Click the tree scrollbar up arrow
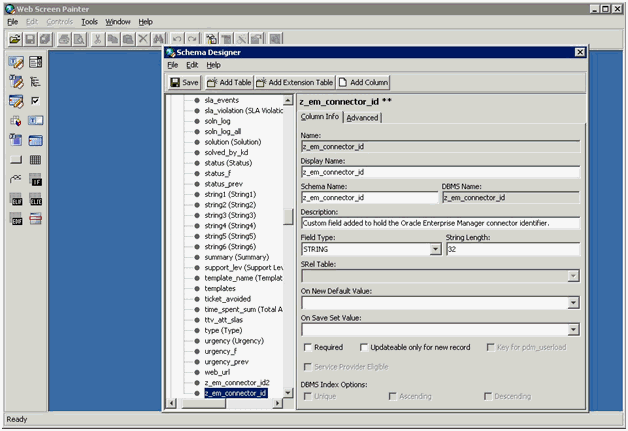Screen dimensions: 628x431 pyautogui.click(x=288, y=100)
